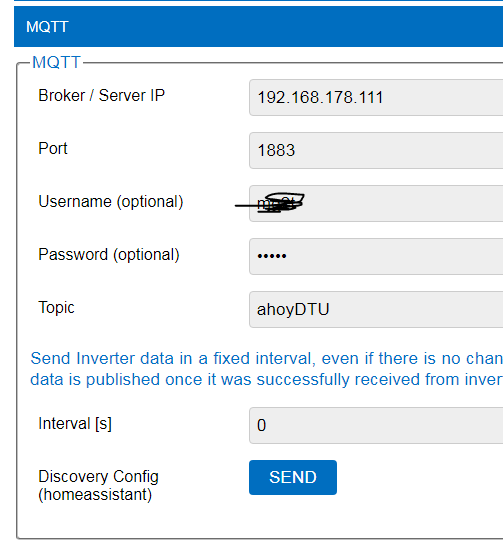The height and width of the screenshot is (552, 503).
Task: Click the Topic field containing ahoyDTU
Action: pos(376,309)
